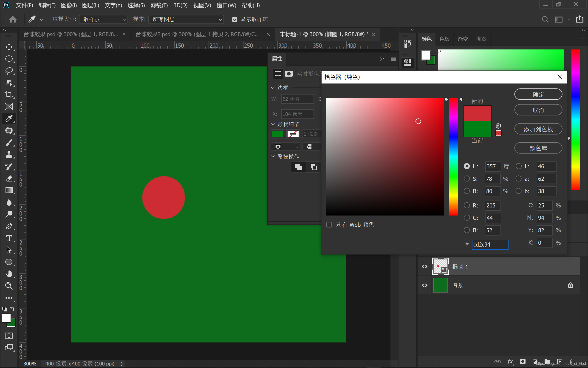Click the Home icon in options bar
The height and width of the screenshot is (368, 588).
[x=13, y=19]
